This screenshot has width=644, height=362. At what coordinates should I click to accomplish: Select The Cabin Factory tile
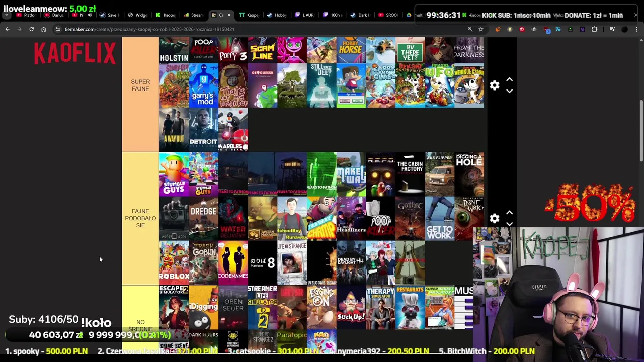pos(410,174)
